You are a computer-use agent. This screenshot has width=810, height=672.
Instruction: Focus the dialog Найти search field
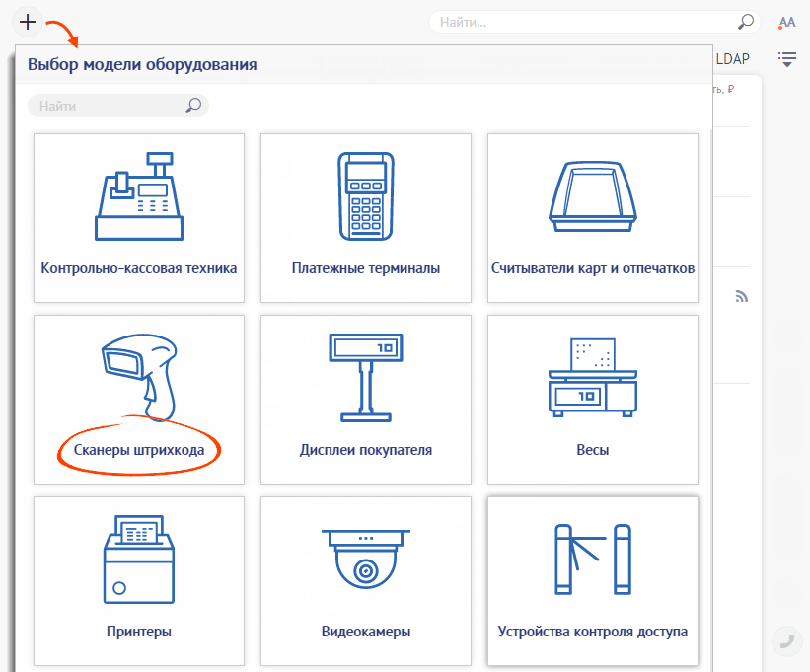point(118,106)
